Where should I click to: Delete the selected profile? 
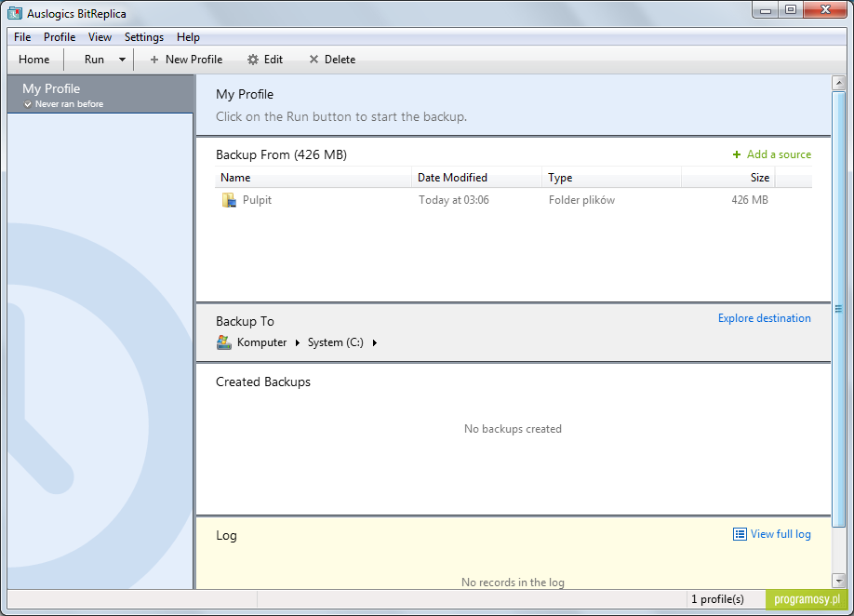point(332,60)
